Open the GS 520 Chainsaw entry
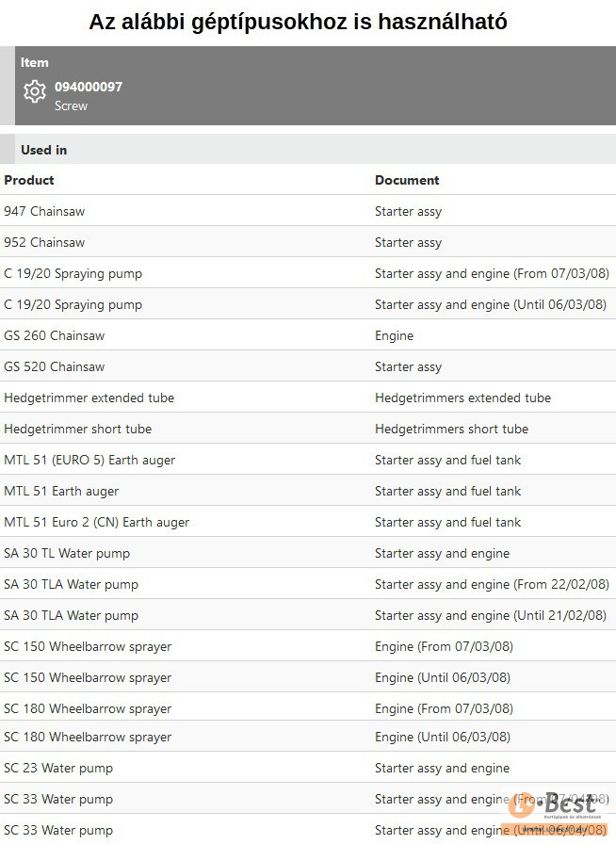Viewport: 616px width, 844px height. pyautogui.click(x=55, y=366)
